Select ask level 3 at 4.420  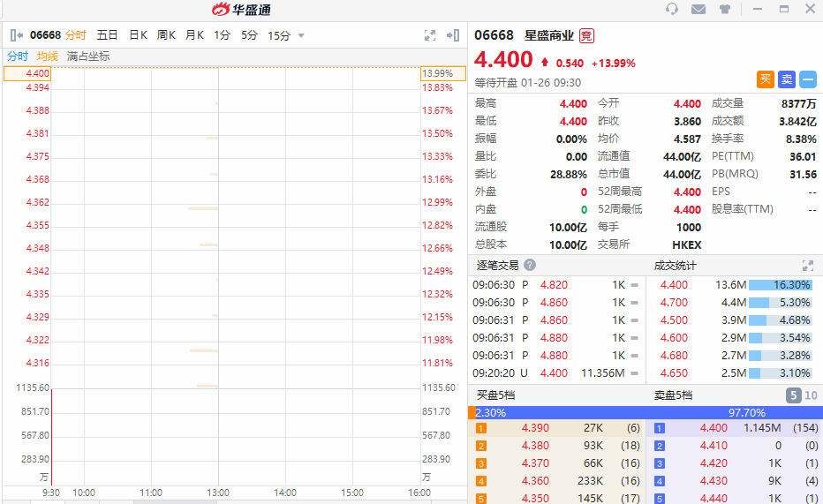735,463
